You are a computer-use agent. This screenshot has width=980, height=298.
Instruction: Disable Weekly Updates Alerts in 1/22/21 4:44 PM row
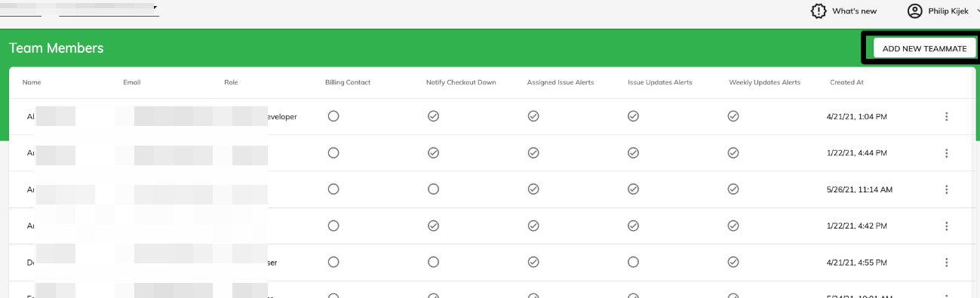pyautogui.click(x=733, y=152)
